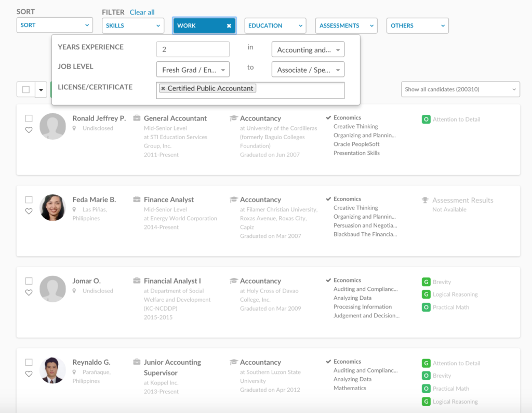Click the graduation cap icon beside Feda's Accountancy entry

[x=234, y=199]
